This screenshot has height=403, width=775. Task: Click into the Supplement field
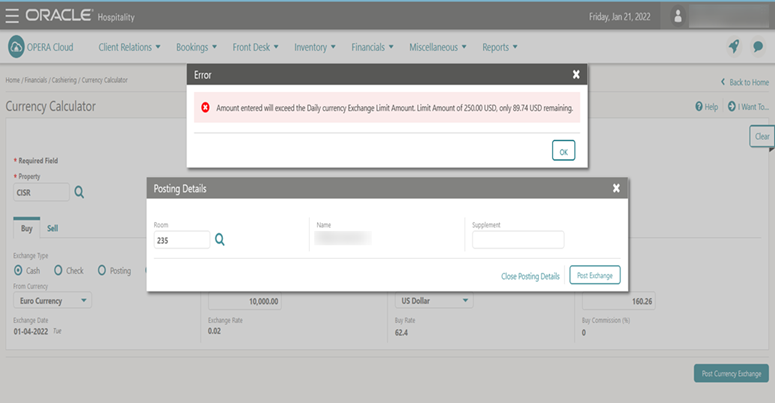click(518, 240)
